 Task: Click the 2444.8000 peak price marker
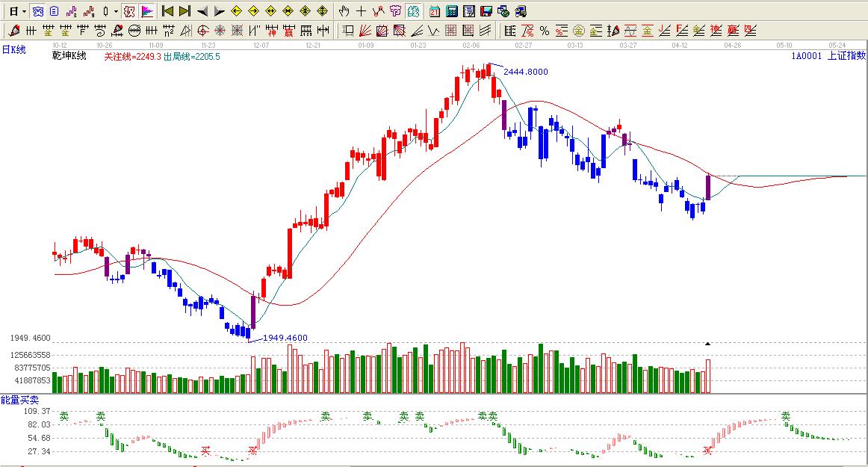(525, 72)
